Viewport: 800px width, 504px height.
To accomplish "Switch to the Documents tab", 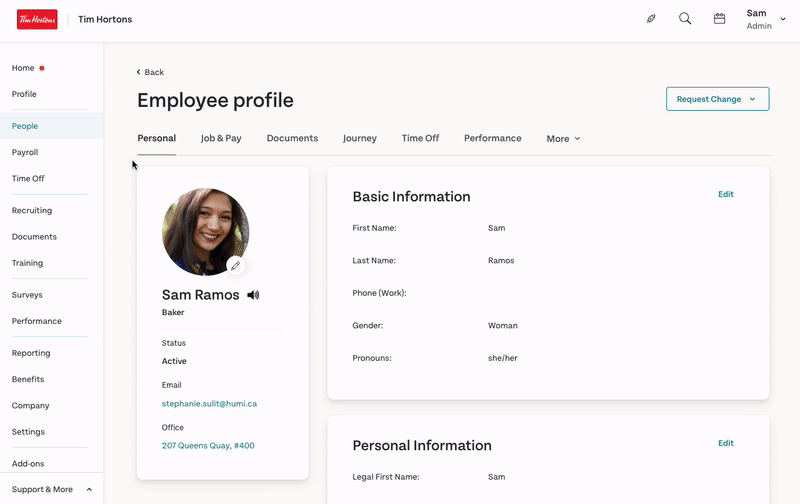I will [292, 138].
